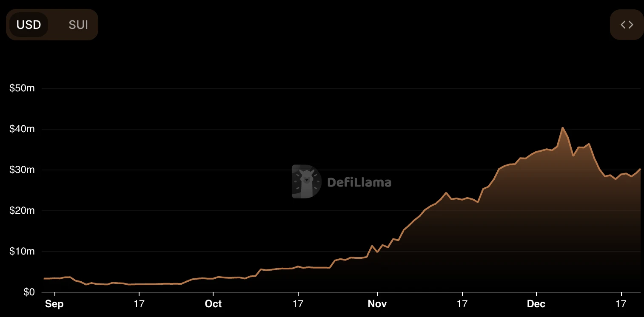Click the Dec label on time axis
Screen dimensions: 644x317
536,304
